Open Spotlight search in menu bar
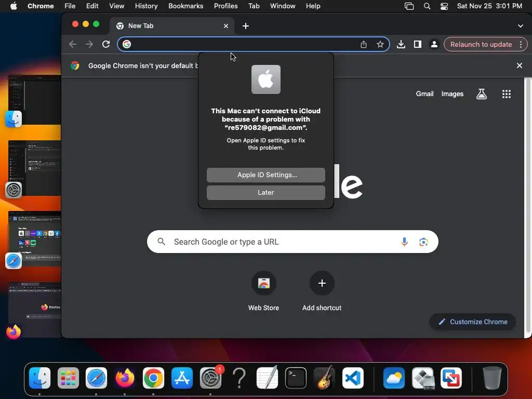The width and height of the screenshot is (532, 399). [427, 6]
